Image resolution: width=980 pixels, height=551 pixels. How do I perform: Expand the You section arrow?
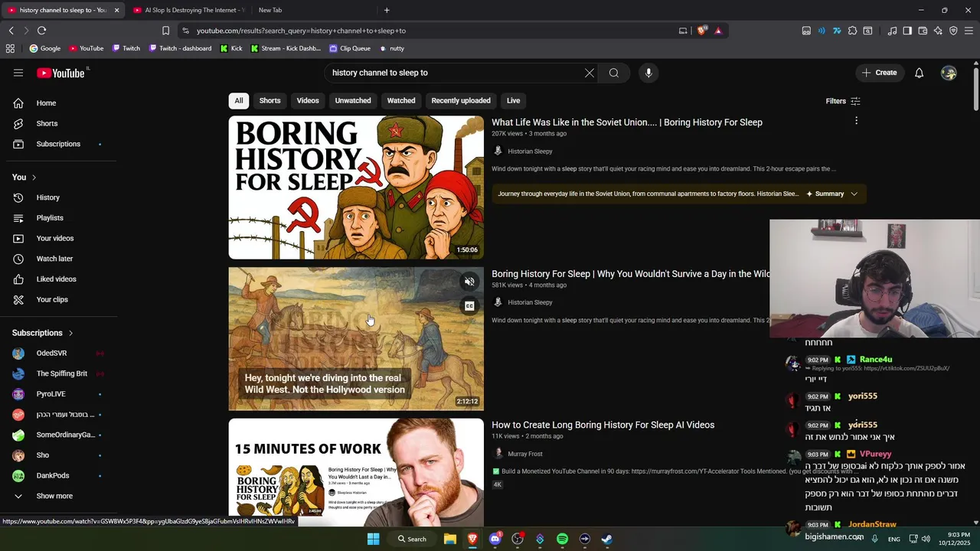tap(34, 178)
